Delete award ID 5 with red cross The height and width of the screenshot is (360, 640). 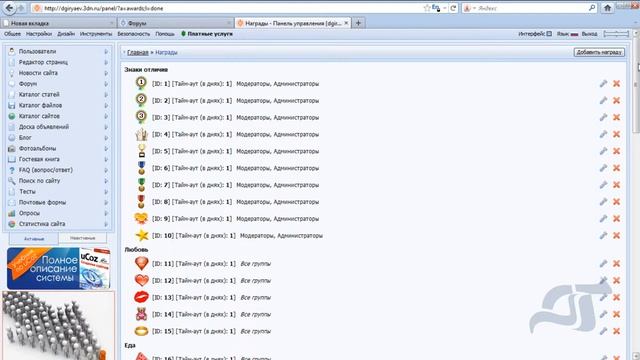tap(616, 151)
